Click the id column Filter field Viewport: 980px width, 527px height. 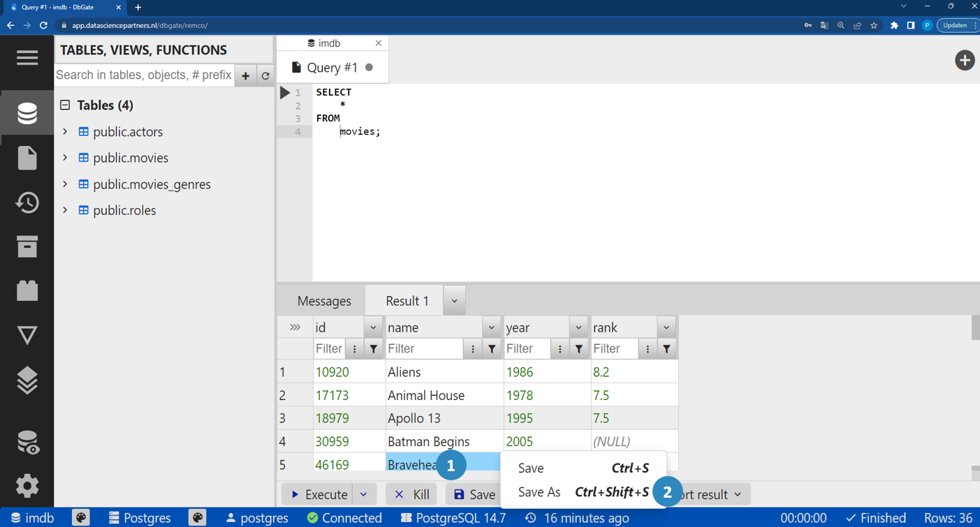330,348
